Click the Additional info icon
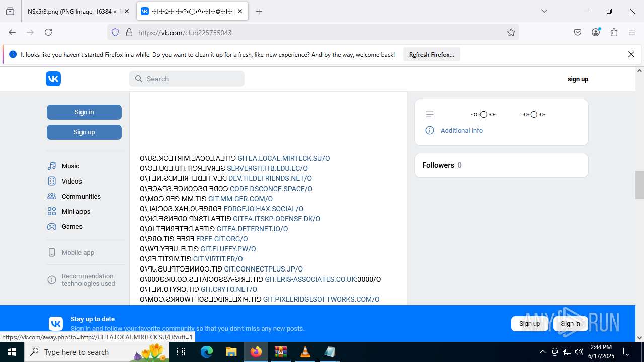This screenshot has height=362, width=644. tap(430, 130)
